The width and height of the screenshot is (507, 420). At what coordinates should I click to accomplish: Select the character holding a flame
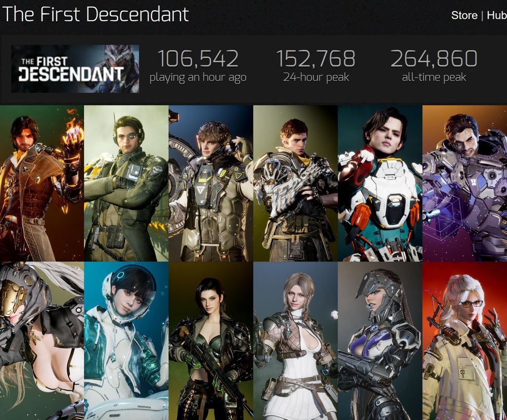click(42, 183)
